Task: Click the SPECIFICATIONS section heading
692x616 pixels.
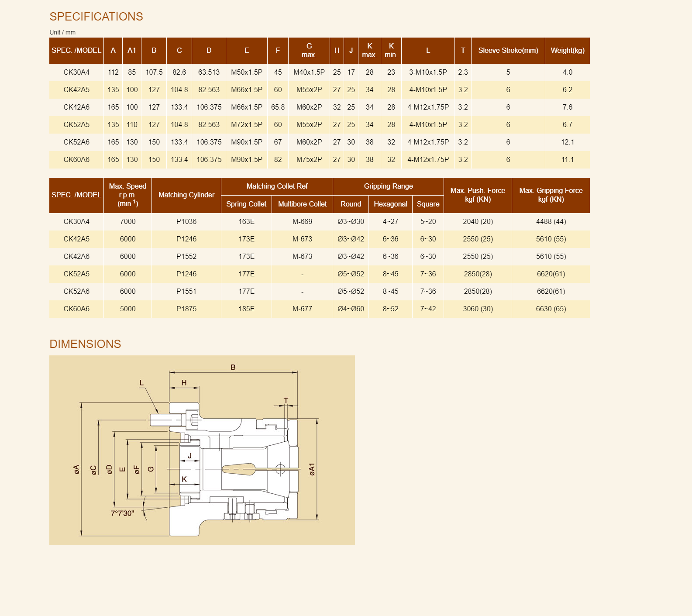Action: tap(96, 17)
